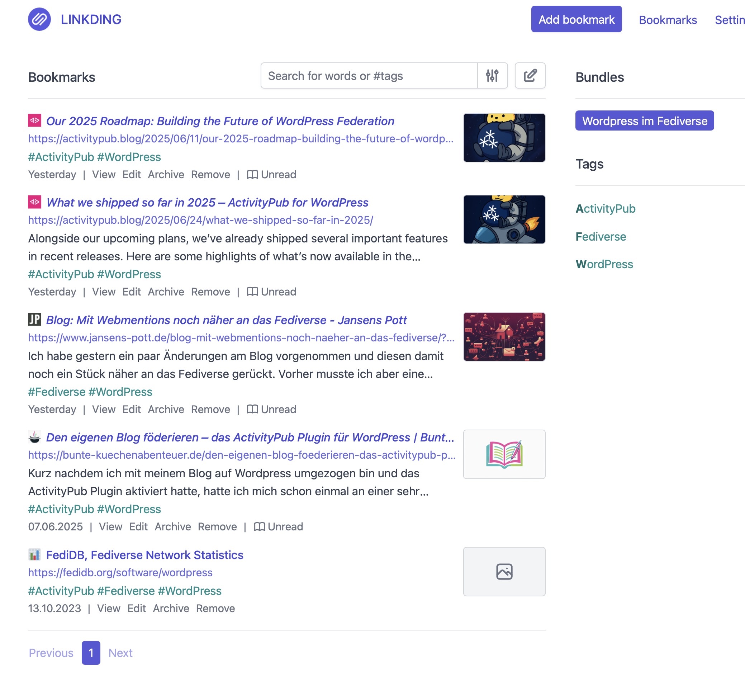This screenshot has width=745, height=700.
Task: Click the bulk edit pencil icon
Action: [x=530, y=76]
